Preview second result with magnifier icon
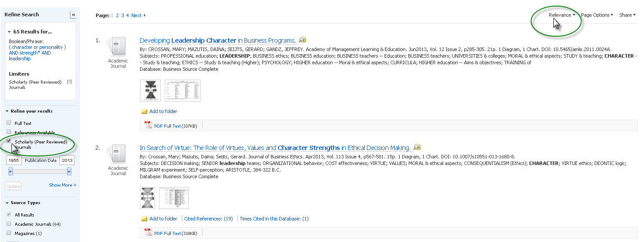Image resolution: width=644 pixels, height=242 pixels. (417, 147)
